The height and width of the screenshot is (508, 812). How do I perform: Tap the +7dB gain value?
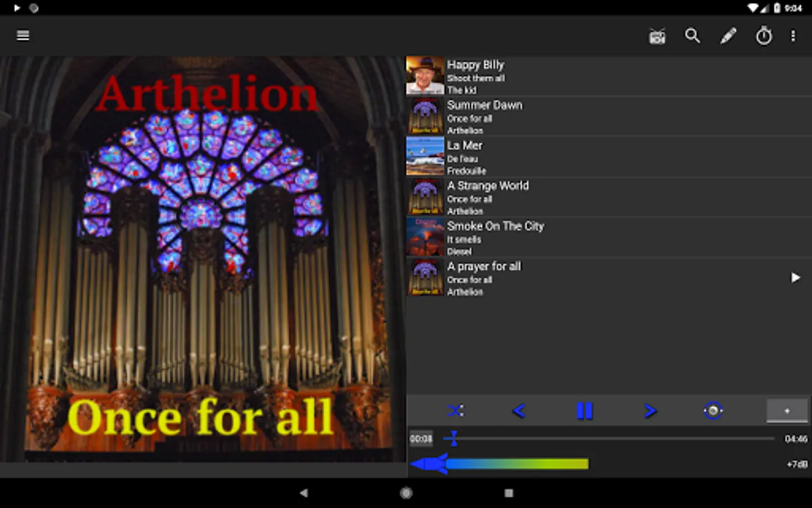coord(797,464)
